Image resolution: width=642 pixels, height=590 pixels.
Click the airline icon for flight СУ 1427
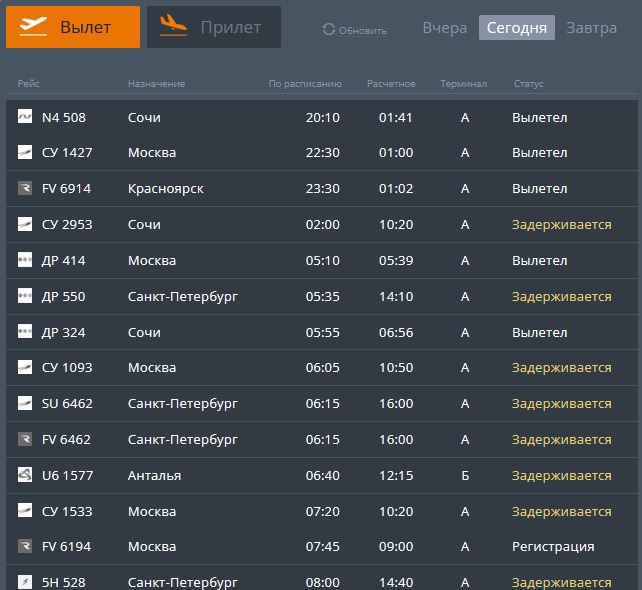coord(25,152)
